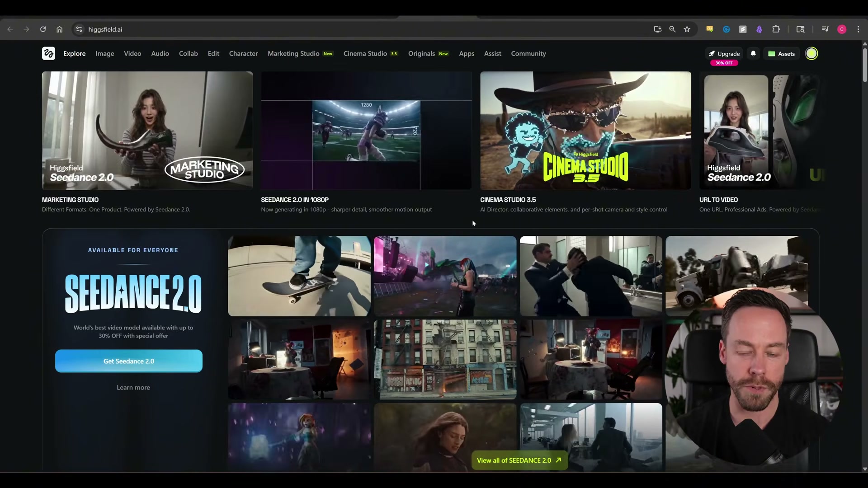Toggle the CSS extension icon

(710, 29)
